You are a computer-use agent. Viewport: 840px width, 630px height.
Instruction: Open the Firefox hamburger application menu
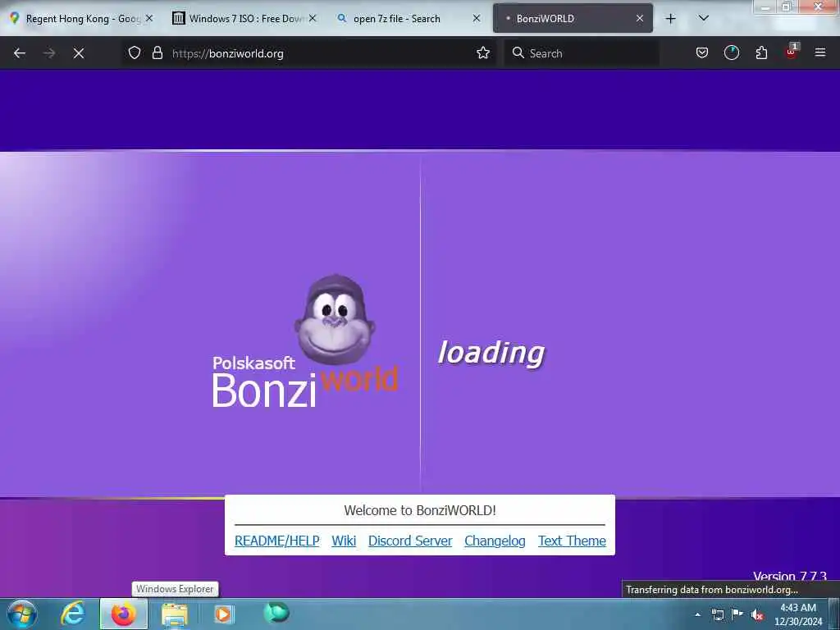tap(820, 53)
